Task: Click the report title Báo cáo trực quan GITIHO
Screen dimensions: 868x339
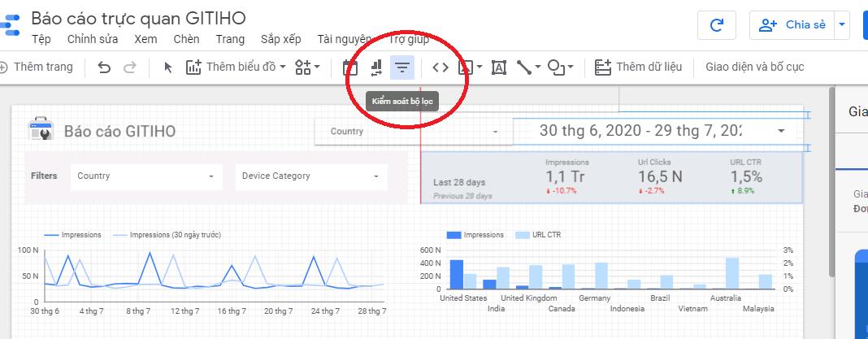Action: 138,18
